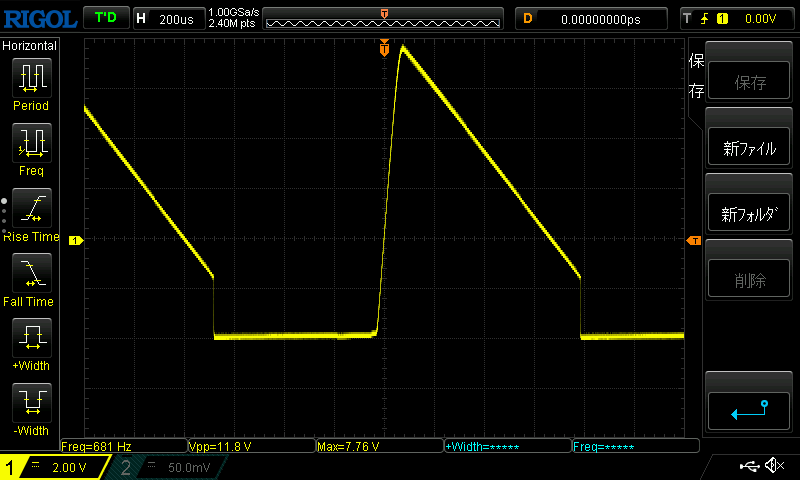Click the RIGOL logo

40,19
